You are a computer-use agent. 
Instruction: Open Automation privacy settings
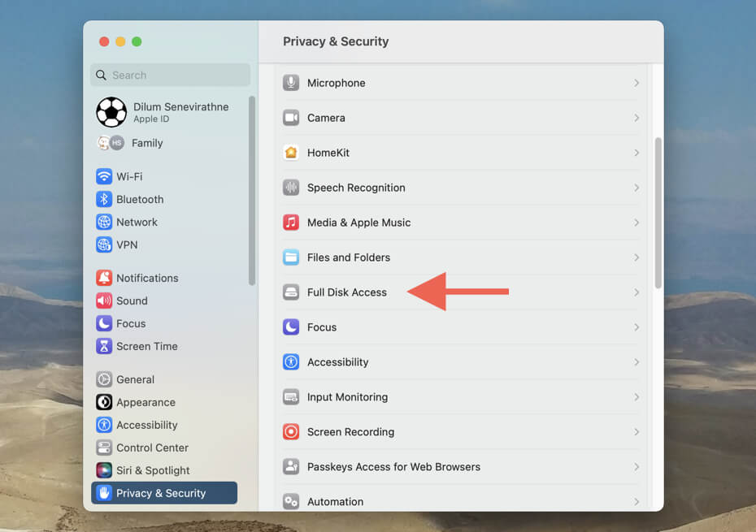(x=461, y=502)
